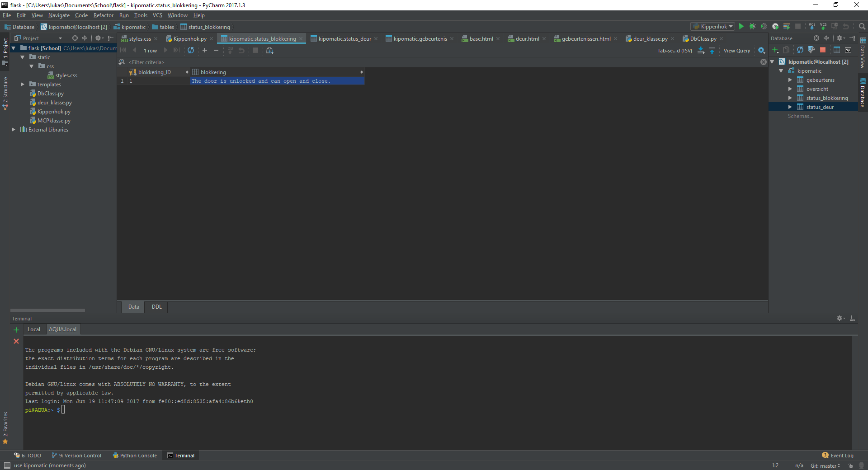Switch to the DDL tab
Image resolution: width=868 pixels, height=470 pixels.
point(156,307)
